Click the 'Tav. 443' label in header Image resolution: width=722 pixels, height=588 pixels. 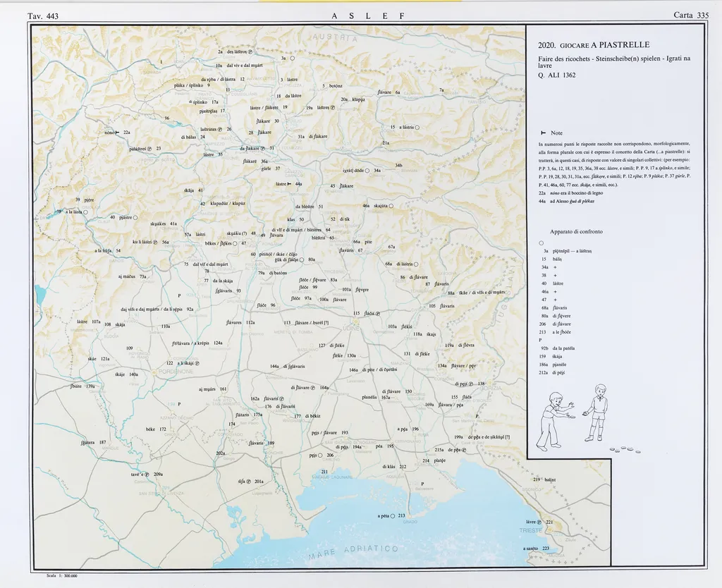coord(43,16)
